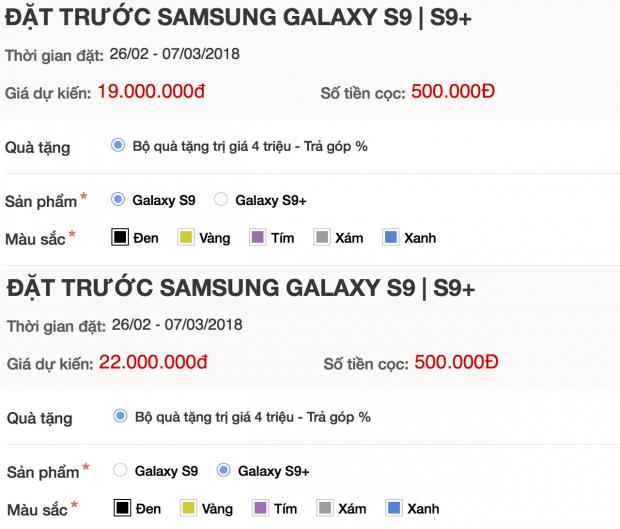Pick the yellow (Vàng) swatch in the second form
The image size is (620, 529).
(189, 508)
